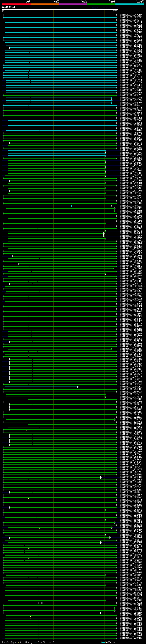Click the UniRef100_O65189 hit name

tap(131, 294)
